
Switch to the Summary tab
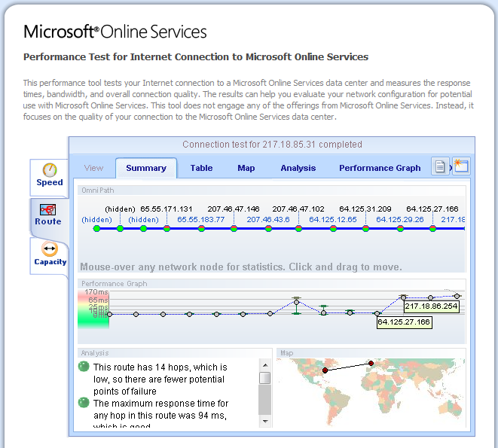pos(146,168)
